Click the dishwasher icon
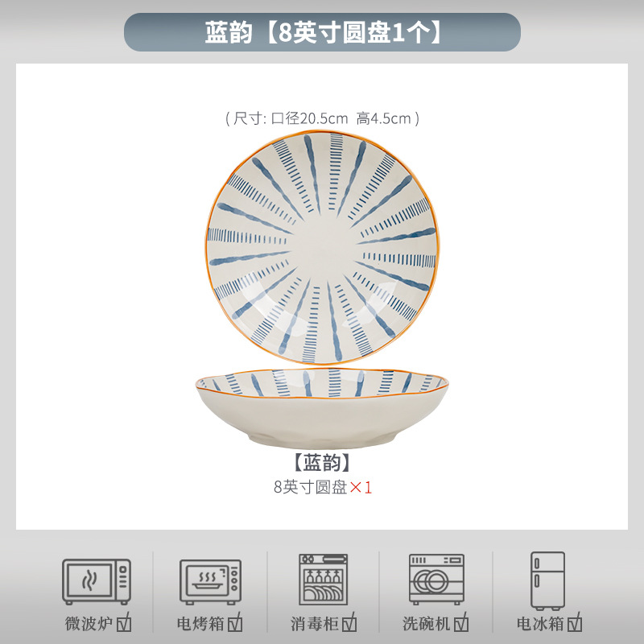Screen dimensions: 644x644 (436, 580)
